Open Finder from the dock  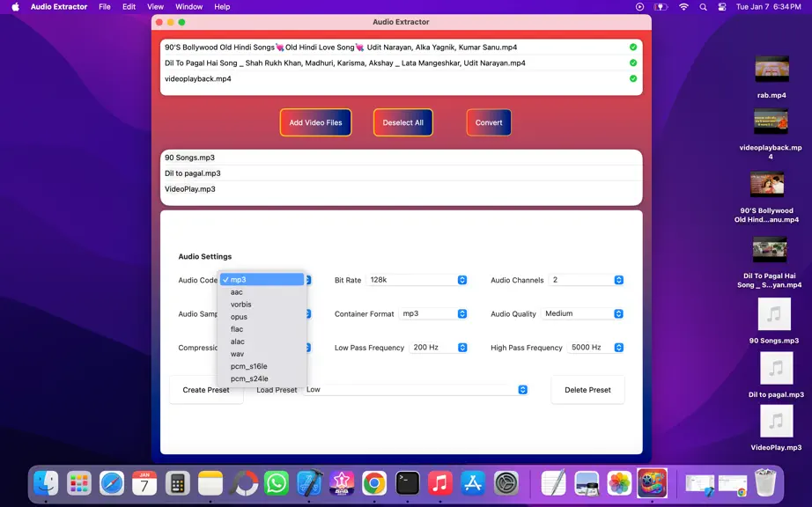46,484
